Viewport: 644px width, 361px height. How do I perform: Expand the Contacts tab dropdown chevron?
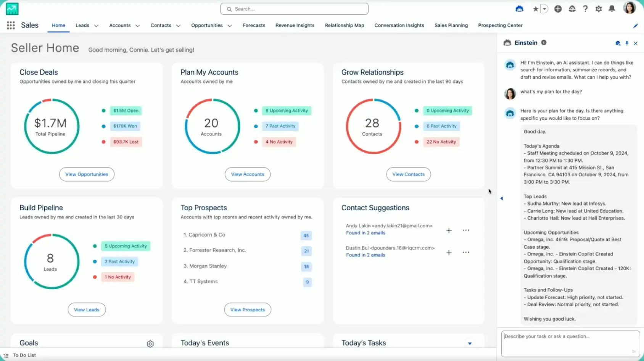tap(178, 26)
